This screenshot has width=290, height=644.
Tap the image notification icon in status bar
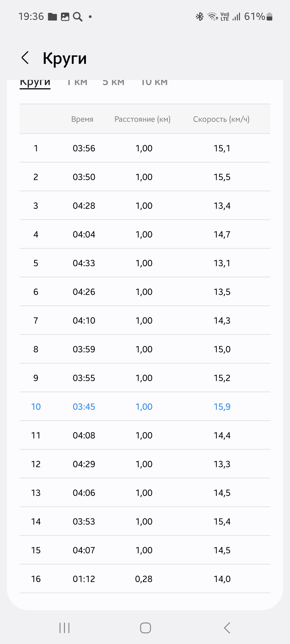tap(65, 17)
